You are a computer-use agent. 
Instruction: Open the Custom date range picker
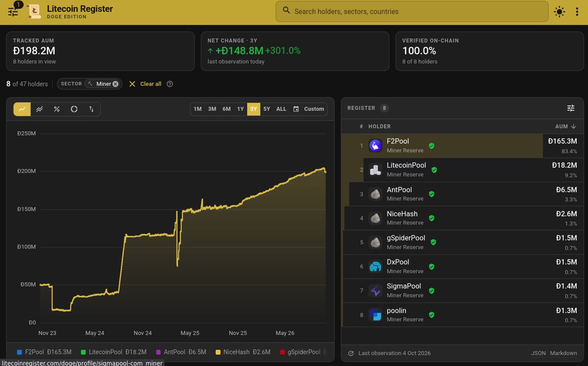coord(308,109)
